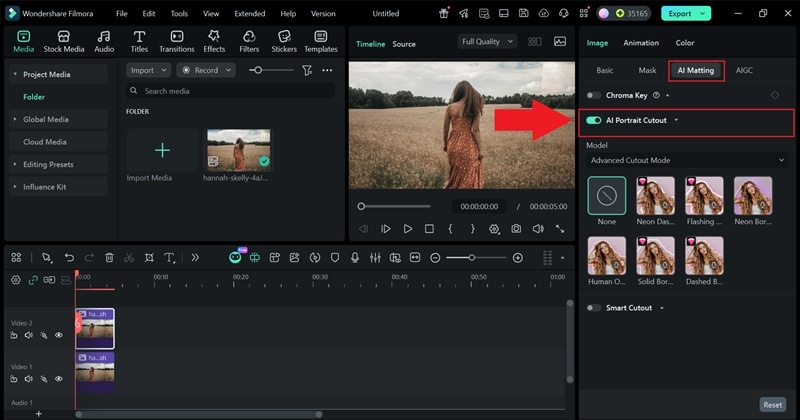
Task: Hide the Video 1 track
Action: [x=59, y=379]
